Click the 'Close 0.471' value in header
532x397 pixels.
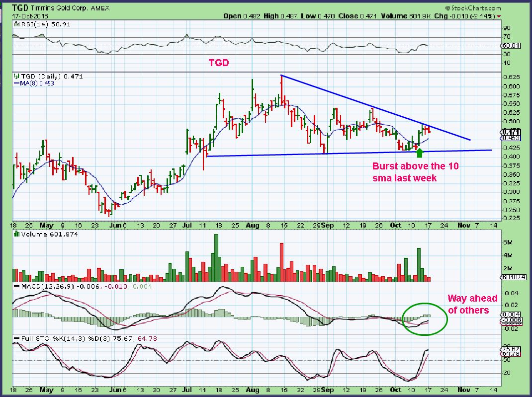[357, 16]
